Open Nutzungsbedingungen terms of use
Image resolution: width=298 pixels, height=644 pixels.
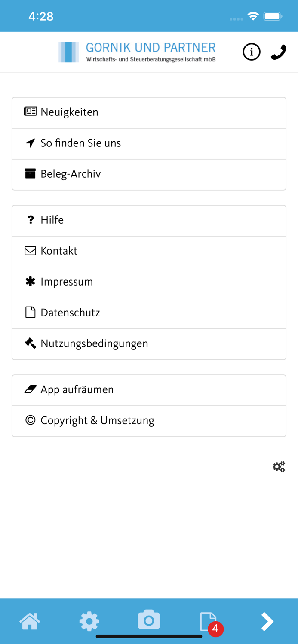click(x=94, y=344)
